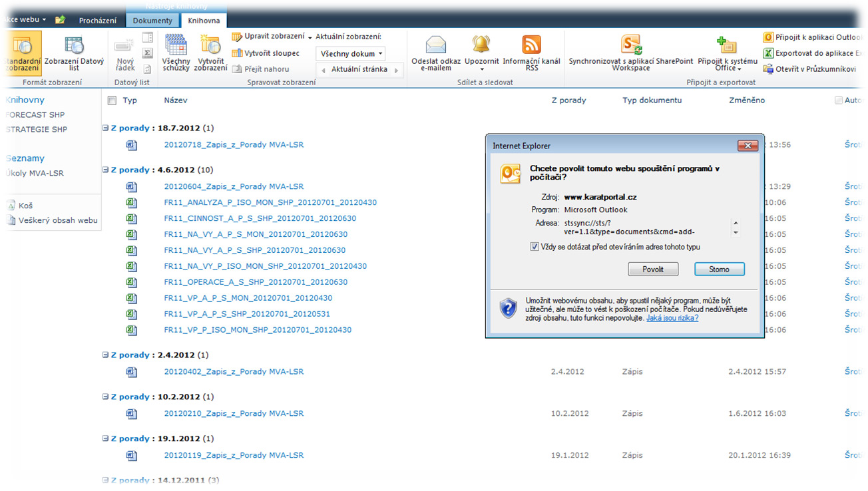Click the Upozornit bell icon
The image size is (868, 491).
point(481,45)
